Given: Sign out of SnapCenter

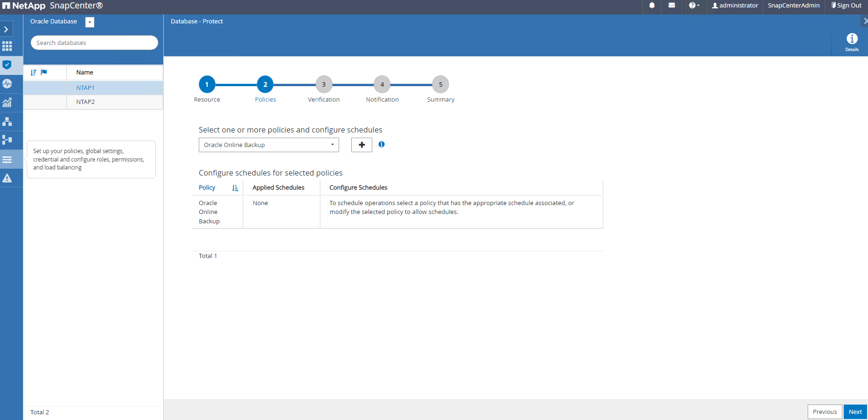Looking at the screenshot, I should 846,6.
